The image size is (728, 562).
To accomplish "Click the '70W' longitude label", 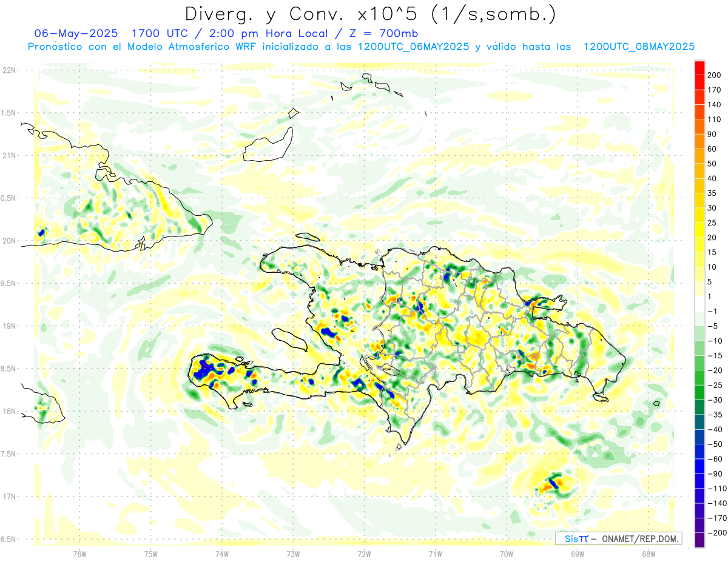I will click(507, 554).
